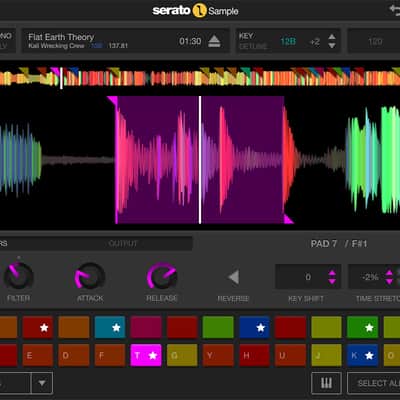The image size is (400, 400).
Task: Trigger the blue starred pad above H
Action: tap(254, 327)
